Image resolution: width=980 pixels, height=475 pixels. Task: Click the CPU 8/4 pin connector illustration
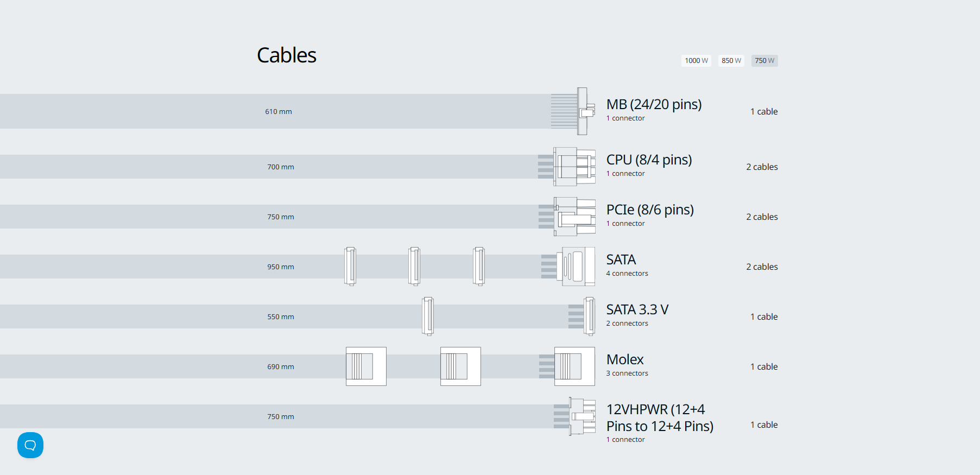click(x=574, y=167)
